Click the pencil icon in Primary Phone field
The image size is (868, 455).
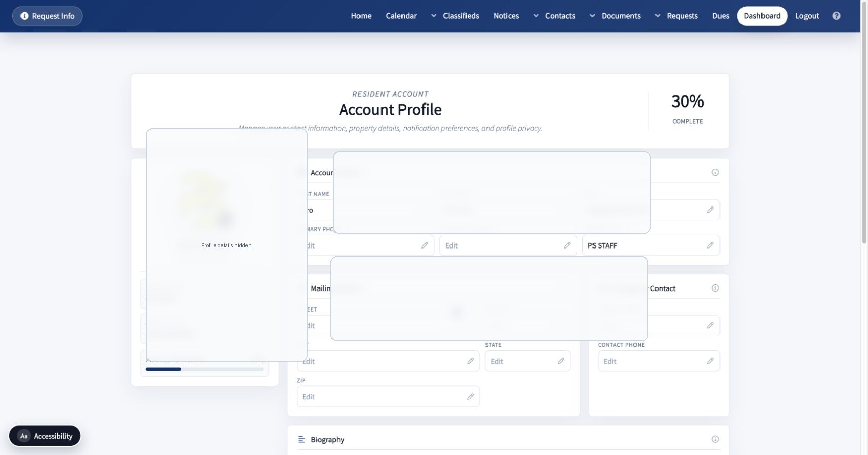tap(425, 245)
